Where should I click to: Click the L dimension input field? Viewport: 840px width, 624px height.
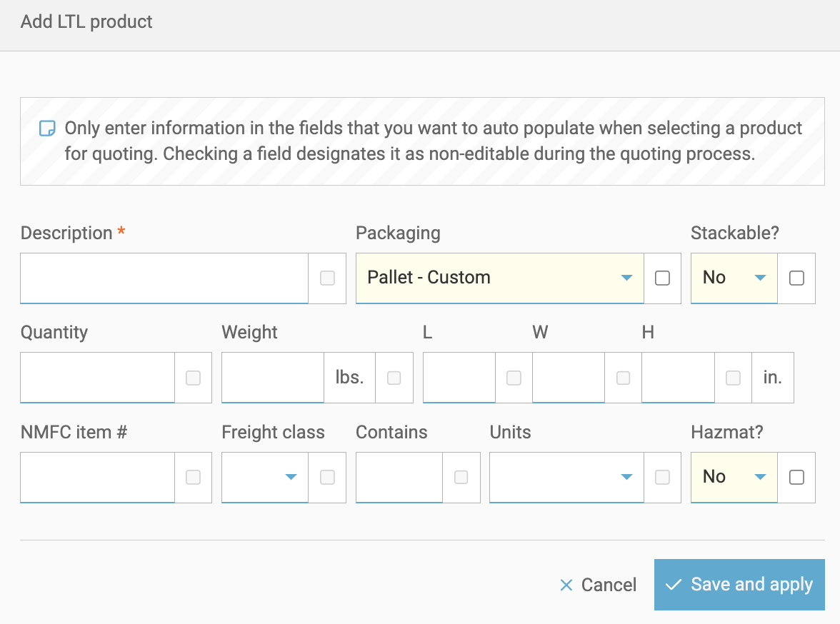[459, 378]
